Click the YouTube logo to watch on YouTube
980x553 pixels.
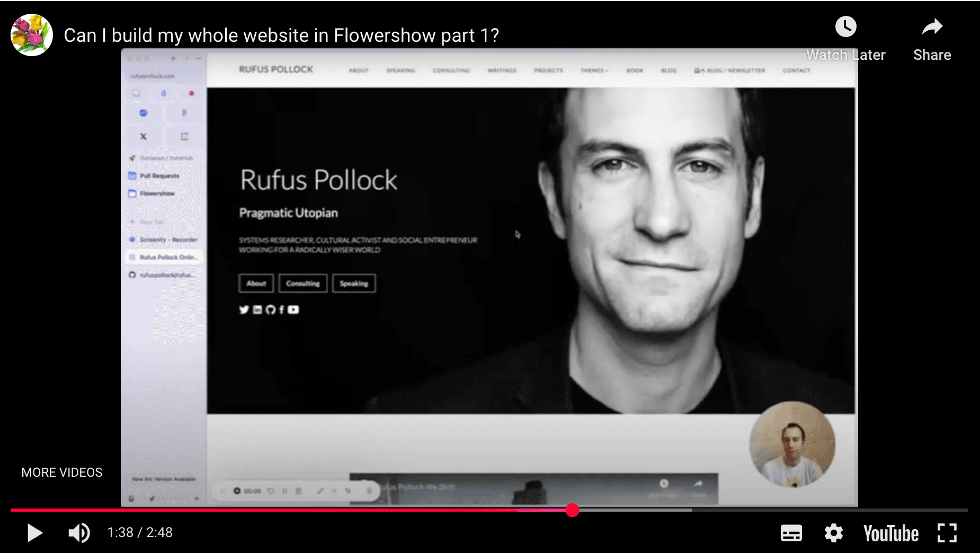(890, 533)
